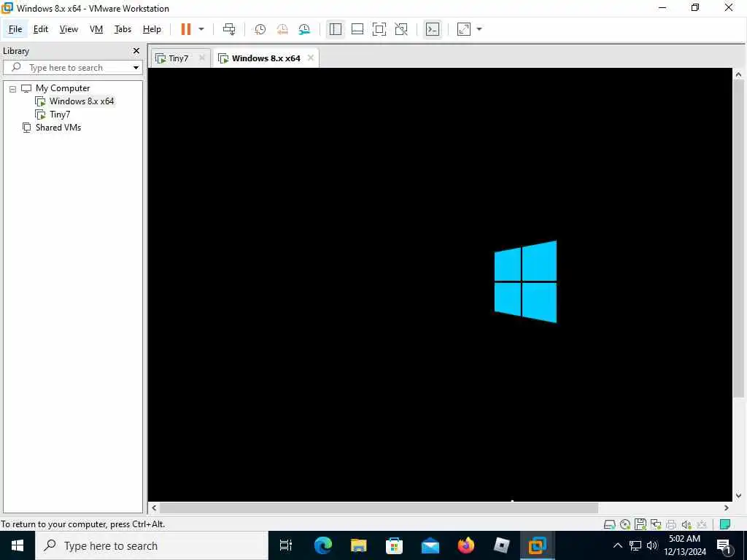Take a snapshot of this VM
This screenshot has width=747, height=560.
[x=260, y=29]
